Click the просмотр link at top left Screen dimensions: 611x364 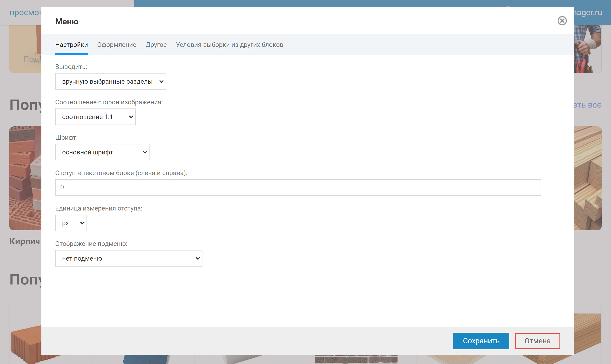click(26, 12)
